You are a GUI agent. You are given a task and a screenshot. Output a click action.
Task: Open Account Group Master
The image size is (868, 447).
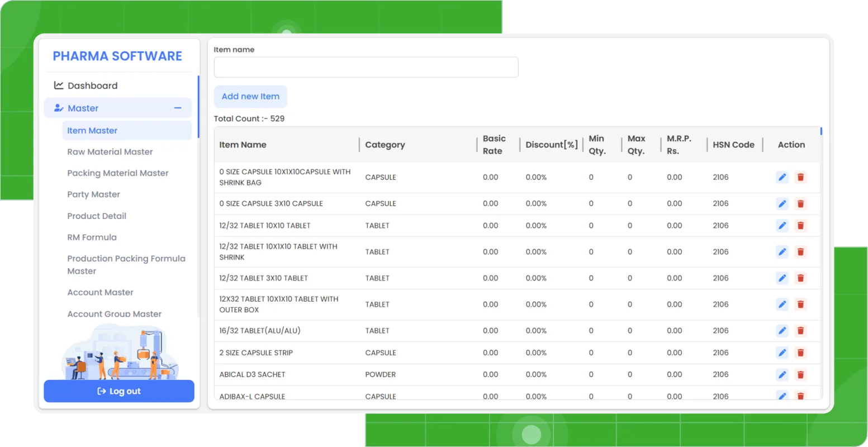[x=115, y=314]
